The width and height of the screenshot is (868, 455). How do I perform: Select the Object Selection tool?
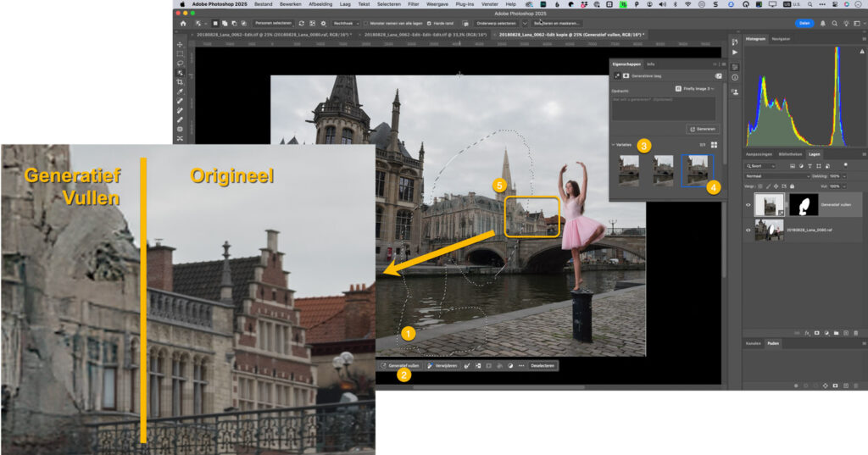coord(180,73)
